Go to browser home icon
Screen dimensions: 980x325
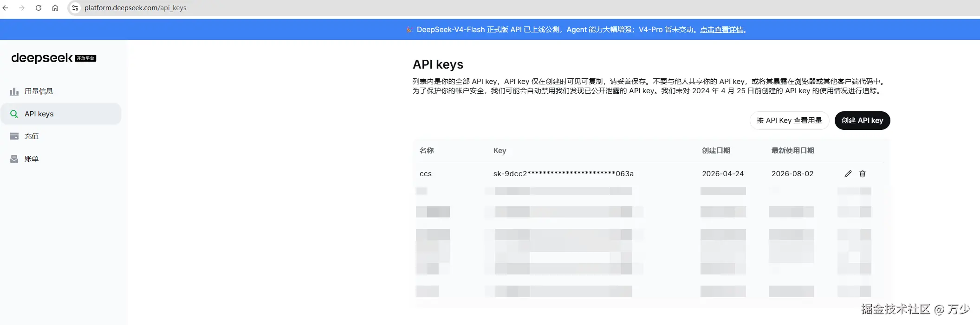pos(55,8)
